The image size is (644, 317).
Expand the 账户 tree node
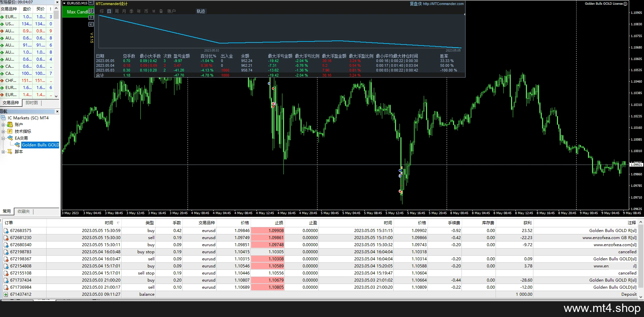(3, 125)
